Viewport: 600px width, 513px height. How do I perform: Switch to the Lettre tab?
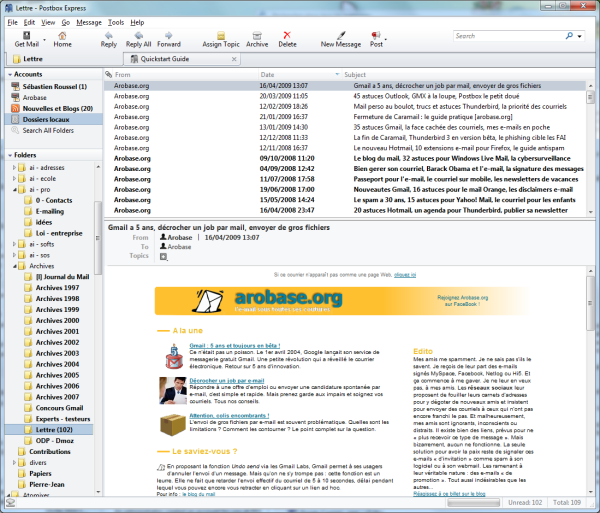[64, 59]
